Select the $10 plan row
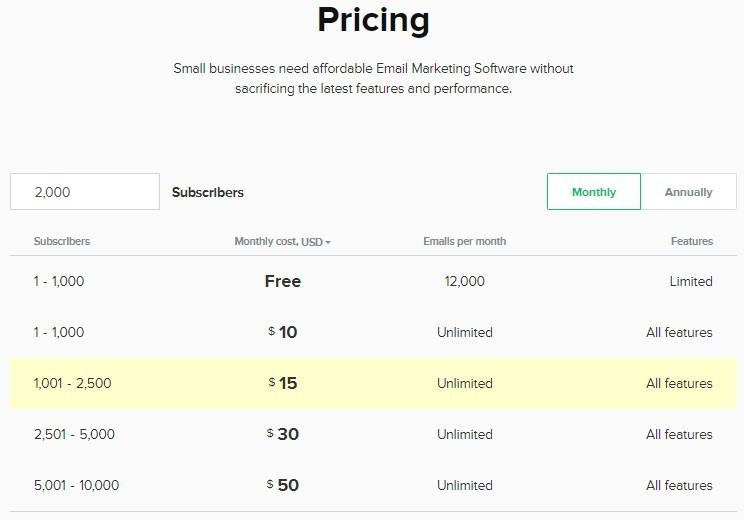 point(372,332)
